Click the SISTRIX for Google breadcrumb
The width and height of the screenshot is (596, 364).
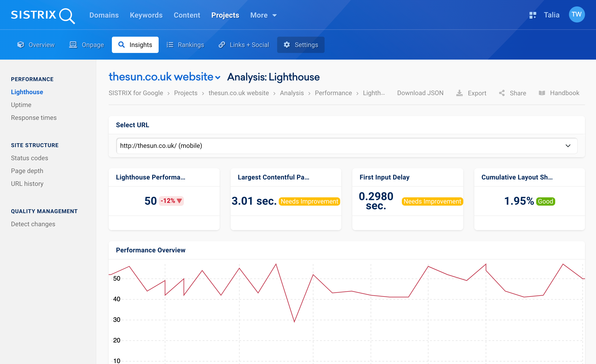(x=136, y=93)
